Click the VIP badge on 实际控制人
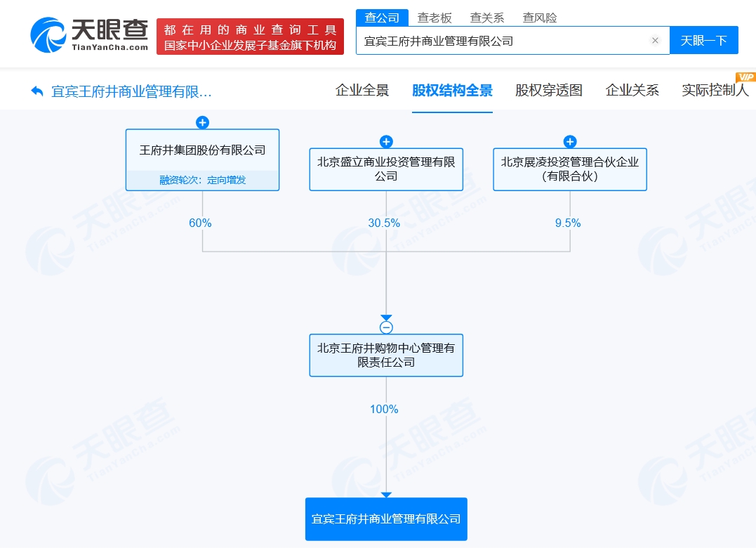Image resolution: width=756 pixels, height=548 pixels. [x=745, y=77]
